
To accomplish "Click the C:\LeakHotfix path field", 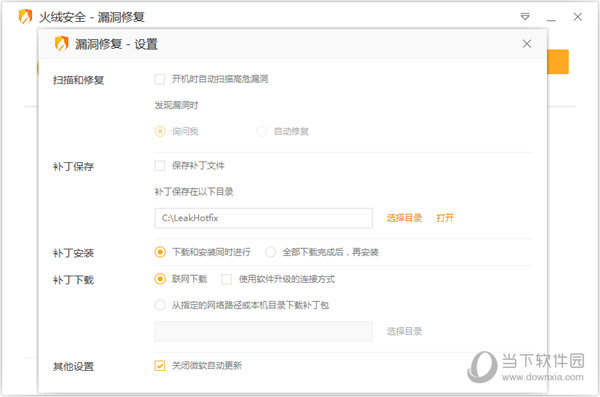I will coord(263,218).
